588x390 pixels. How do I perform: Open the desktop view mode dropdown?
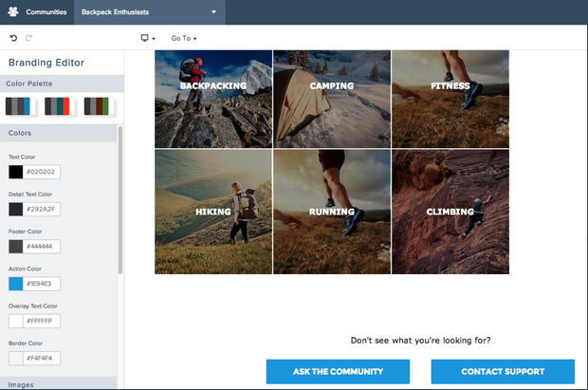click(148, 38)
